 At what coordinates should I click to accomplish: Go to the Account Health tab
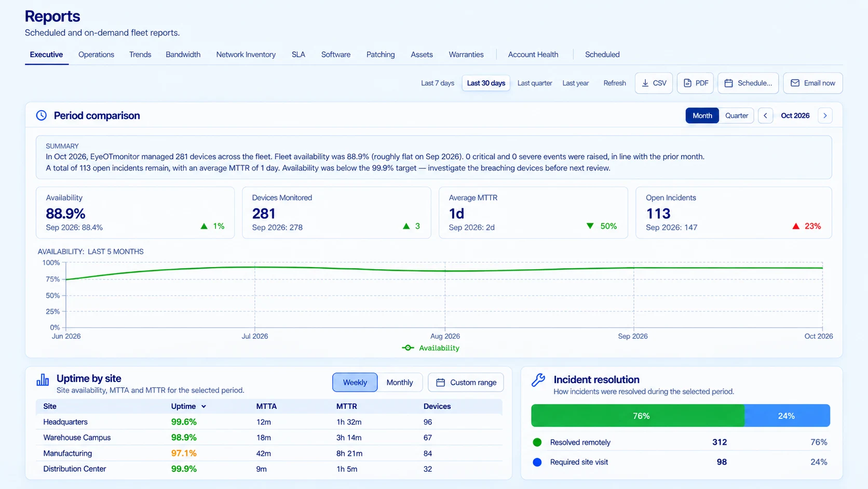(533, 55)
